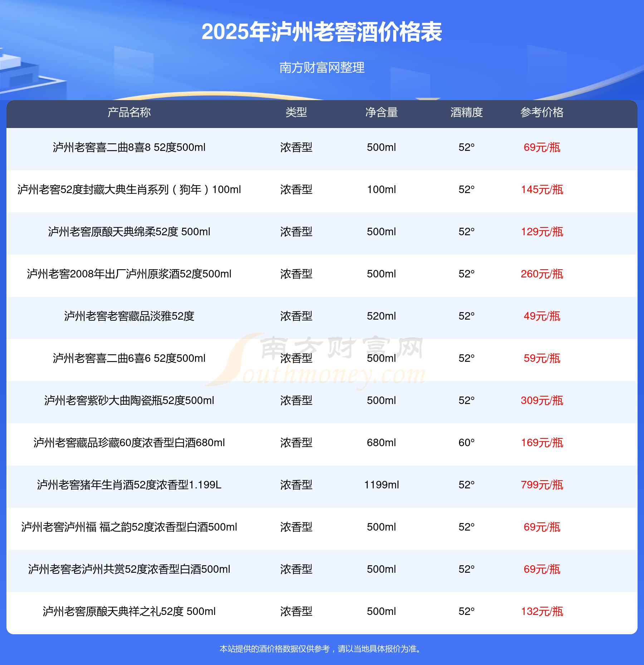Click the 132元/瓶 price
Screen dimensions: 644x665
click(x=542, y=611)
